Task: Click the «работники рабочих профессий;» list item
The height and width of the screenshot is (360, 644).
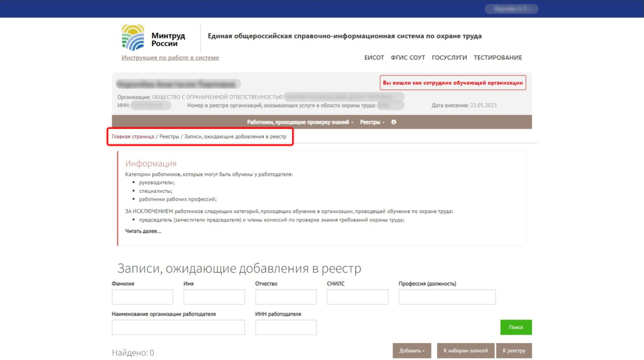Action: pos(178,199)
